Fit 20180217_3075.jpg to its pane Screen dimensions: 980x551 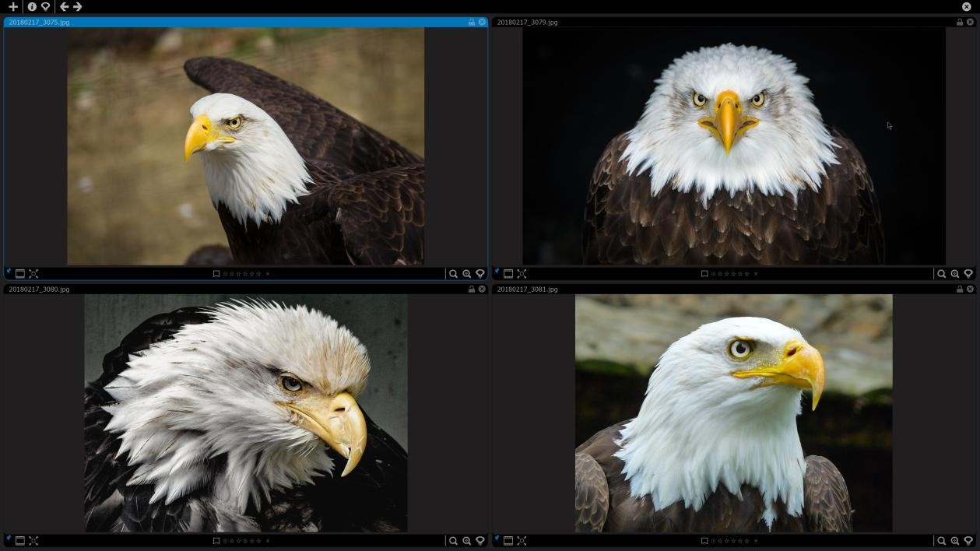click(33, 274)
